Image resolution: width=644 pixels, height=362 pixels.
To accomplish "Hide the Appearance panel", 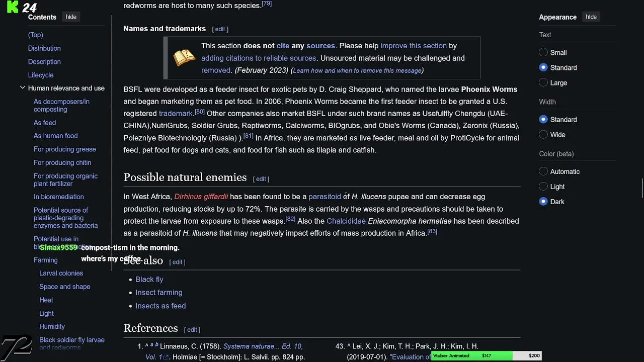I will 591,17.
